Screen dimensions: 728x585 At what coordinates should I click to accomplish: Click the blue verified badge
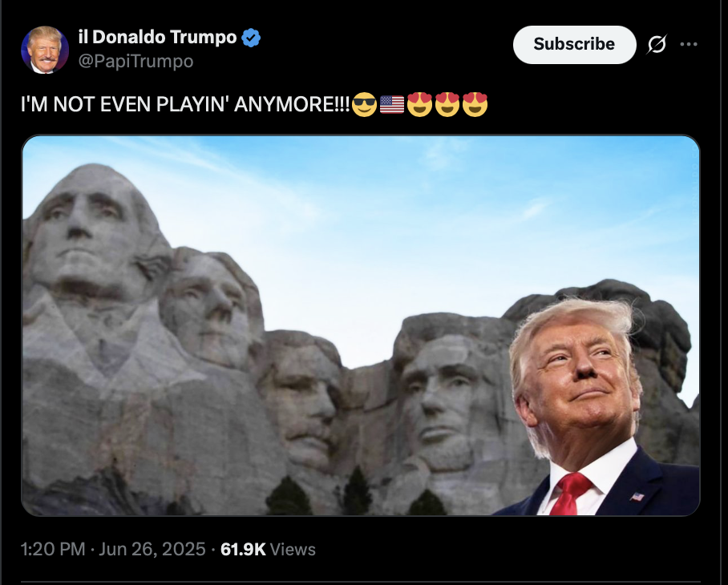[251, 38]
